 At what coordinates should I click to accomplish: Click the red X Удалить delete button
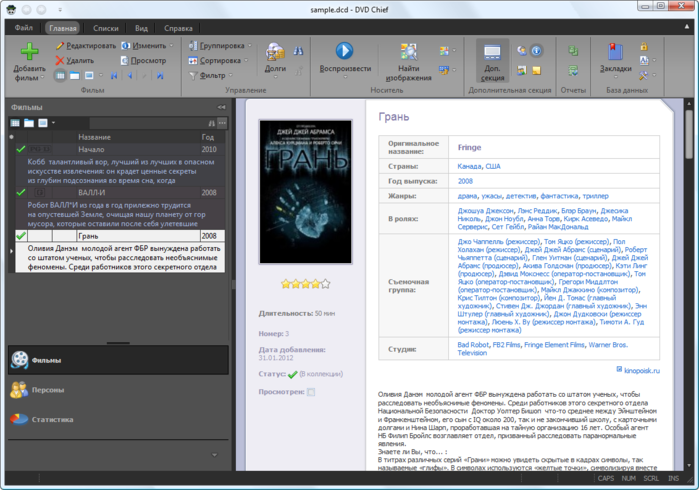point(75,60)
